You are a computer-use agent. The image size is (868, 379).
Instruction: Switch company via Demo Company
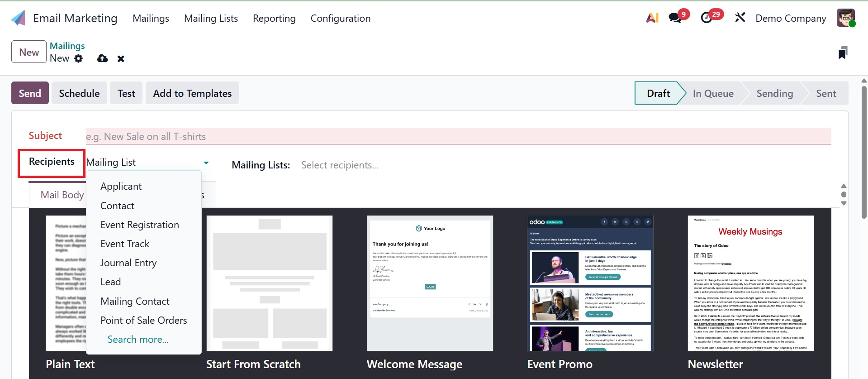[791, 18]
